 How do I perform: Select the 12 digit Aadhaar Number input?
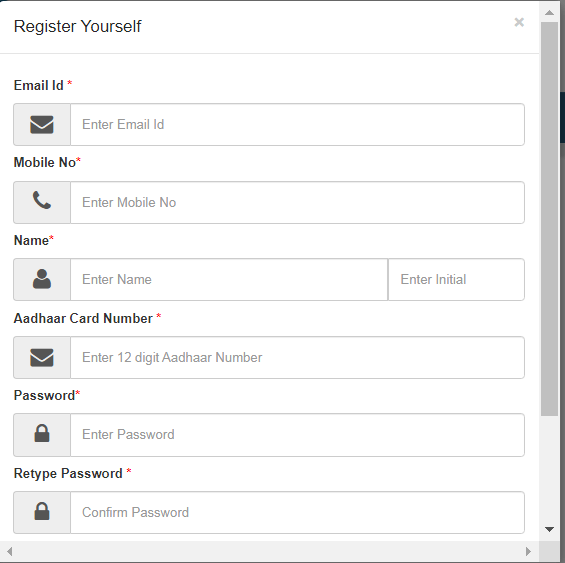click(297, 358)
